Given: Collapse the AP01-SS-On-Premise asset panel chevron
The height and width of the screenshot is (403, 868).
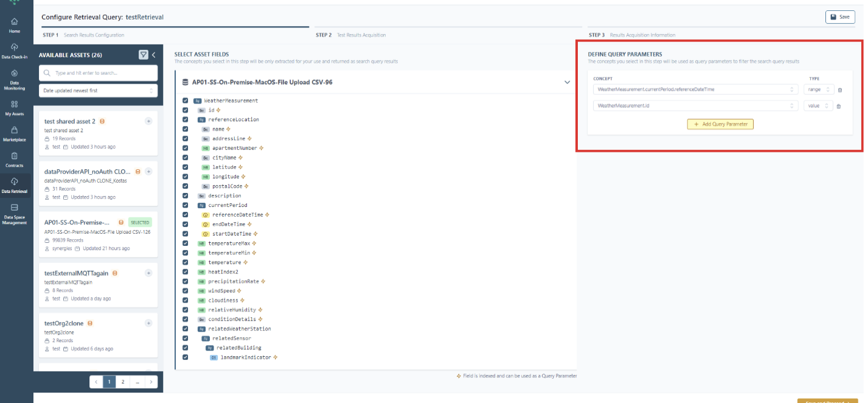Looking at the screenshot, I should coord(567,82).
